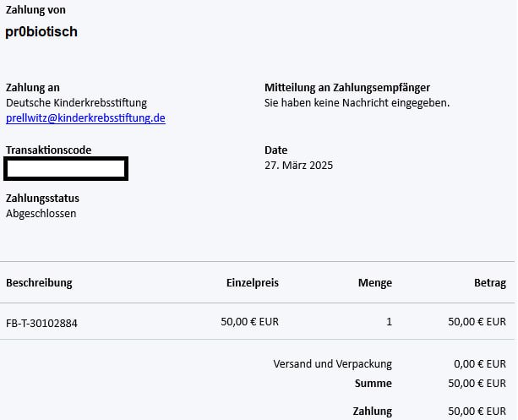Click the shipping amount 0,00 € EUR
Image resolution: width=518 pixels, height=420 pixels.
479,363
